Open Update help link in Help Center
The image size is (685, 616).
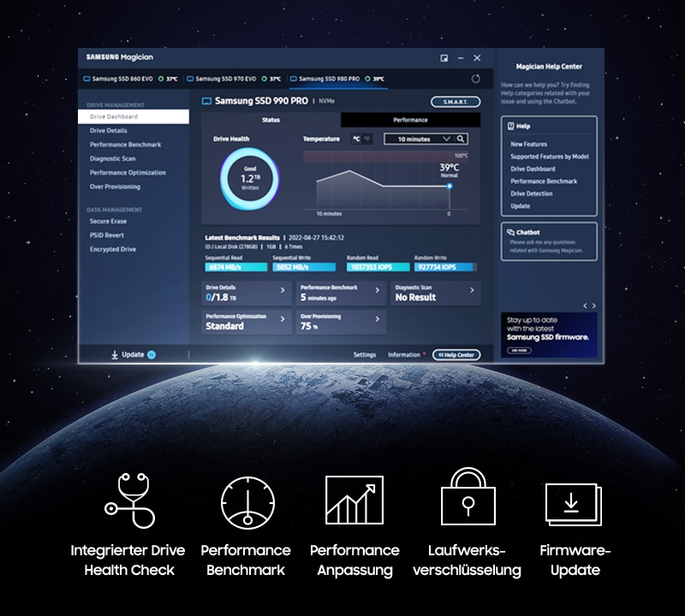520,206
